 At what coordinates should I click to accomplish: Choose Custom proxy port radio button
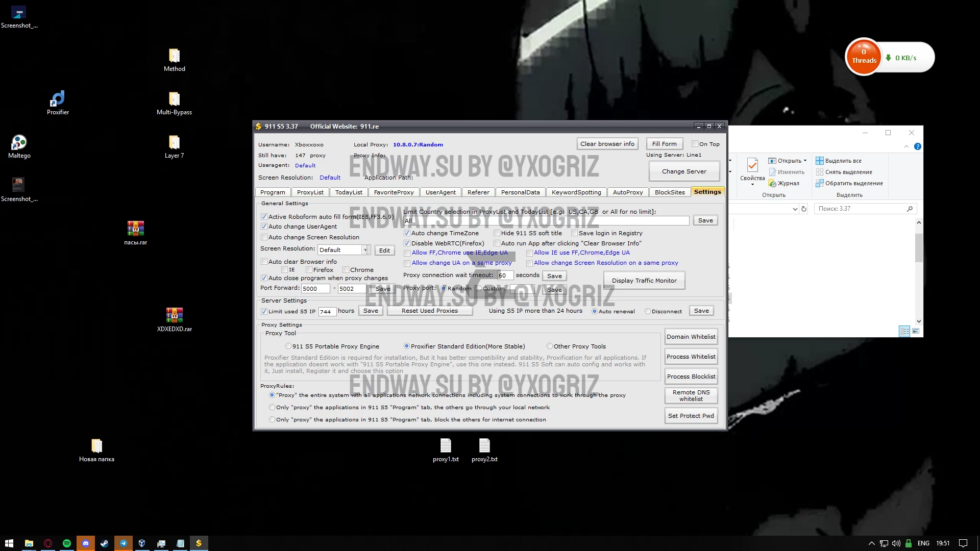point(479,288)
